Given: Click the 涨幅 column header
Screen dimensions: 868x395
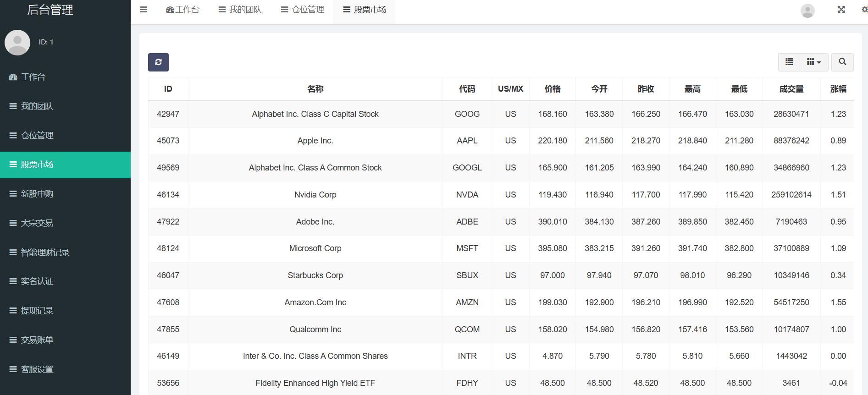Looking at the screenshot, I should coord(838,89).
